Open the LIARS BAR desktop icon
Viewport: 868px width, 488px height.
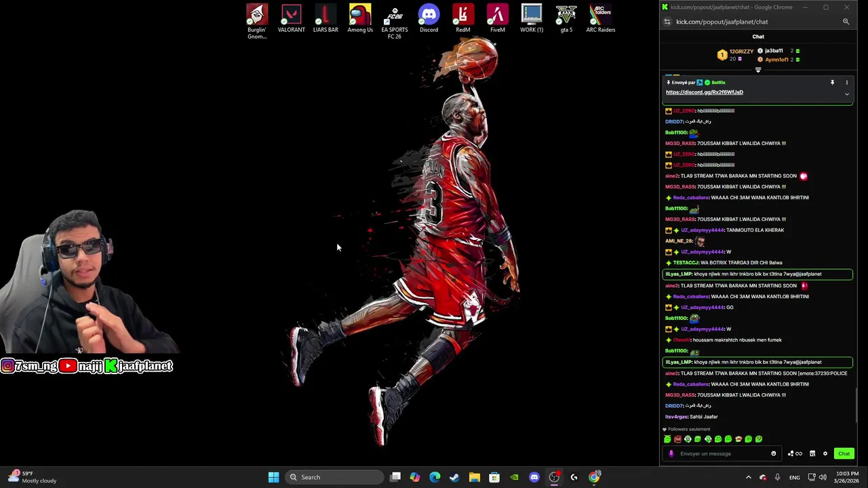point(325,18)
